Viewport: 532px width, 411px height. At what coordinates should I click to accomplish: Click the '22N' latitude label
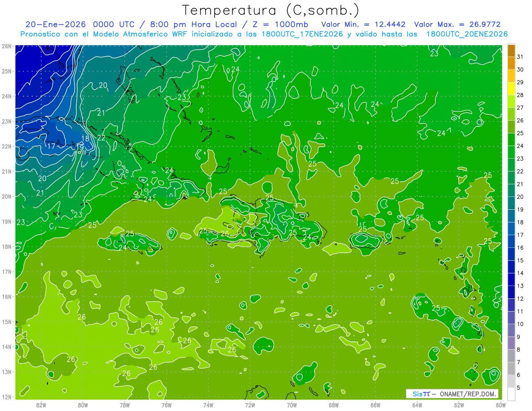coord(7,146)
